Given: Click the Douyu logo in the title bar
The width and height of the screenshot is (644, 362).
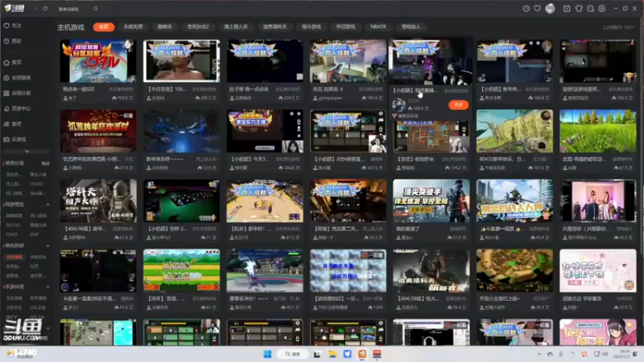Looking at the screenshot, I should click(14, 8).
